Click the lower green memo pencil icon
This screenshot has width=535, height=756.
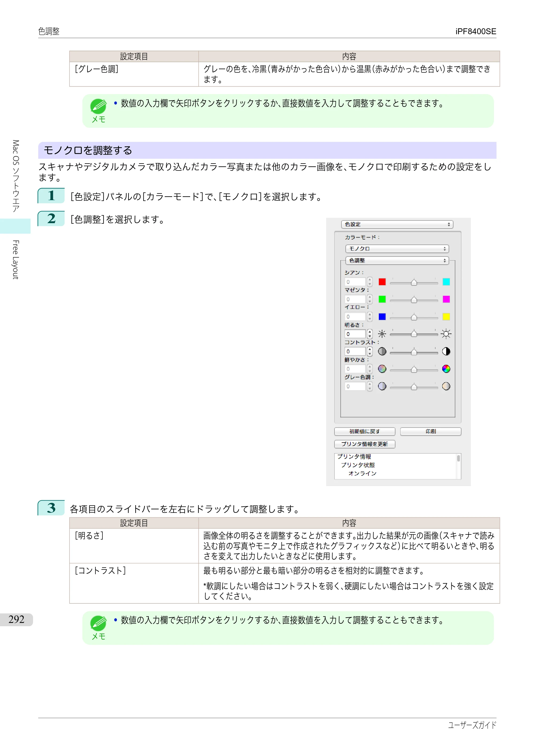click(98, 623)
